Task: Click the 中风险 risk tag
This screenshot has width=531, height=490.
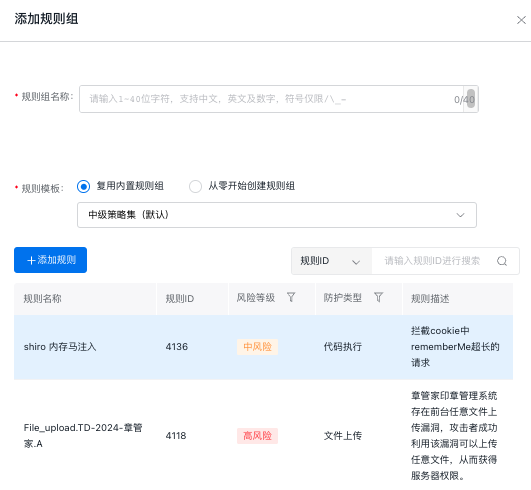Action: tap(257, 347)
